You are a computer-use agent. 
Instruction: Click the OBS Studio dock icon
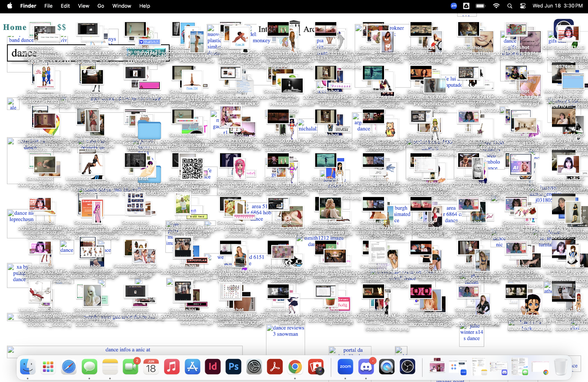click(x=407, y=367)
